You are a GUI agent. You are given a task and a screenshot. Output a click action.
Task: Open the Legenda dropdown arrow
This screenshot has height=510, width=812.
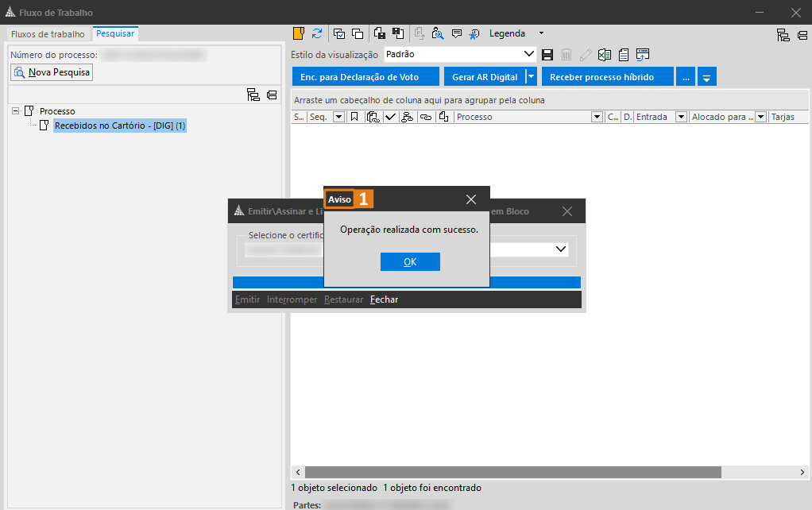click(x=541, y=33)
